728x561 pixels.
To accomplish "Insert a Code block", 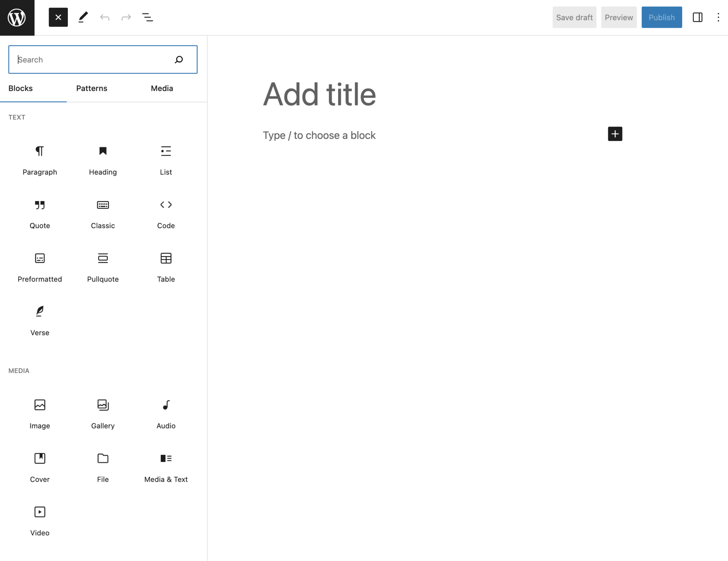I will [x=166, y=213].
